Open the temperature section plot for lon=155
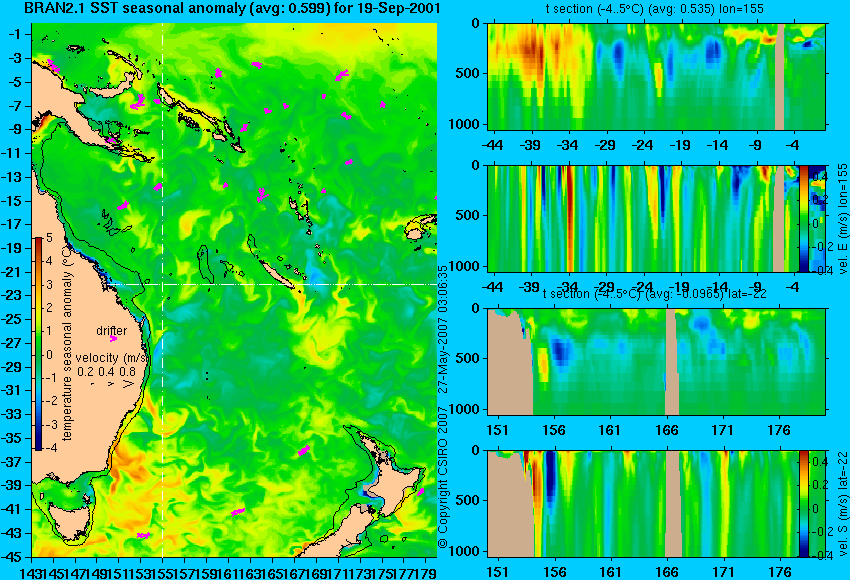 click(x=657, y=76)
